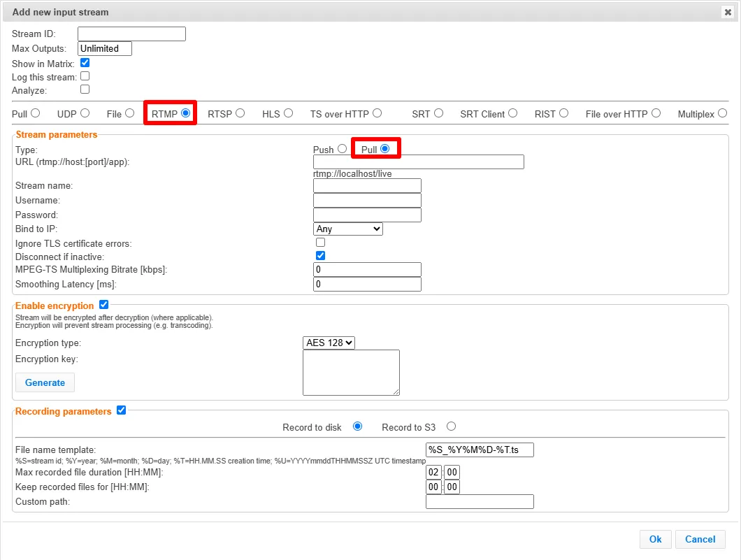
Task: Select Record to S3 option
Action: pos(452,426)
